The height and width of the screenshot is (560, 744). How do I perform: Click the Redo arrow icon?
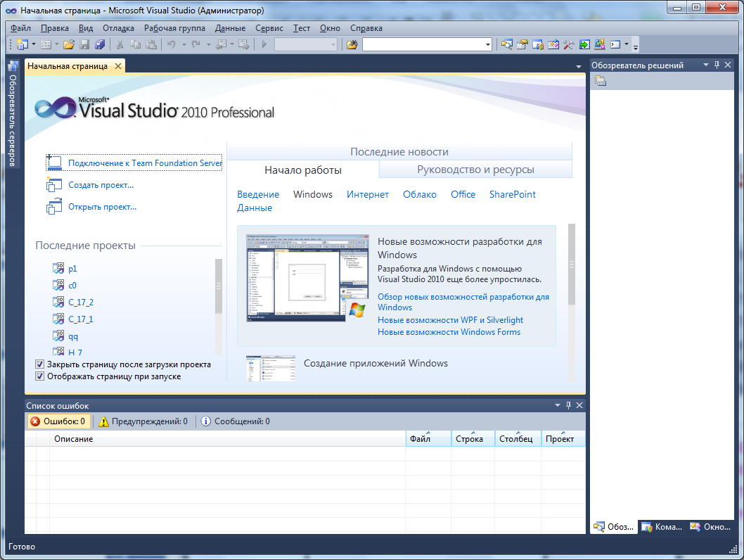click(x=196, y=44)
